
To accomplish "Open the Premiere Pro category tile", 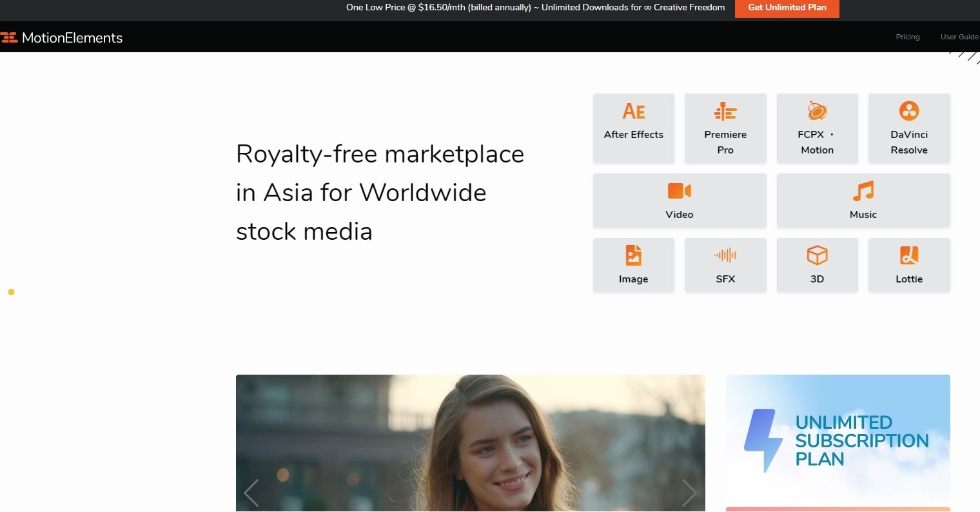I will [725, 128].
